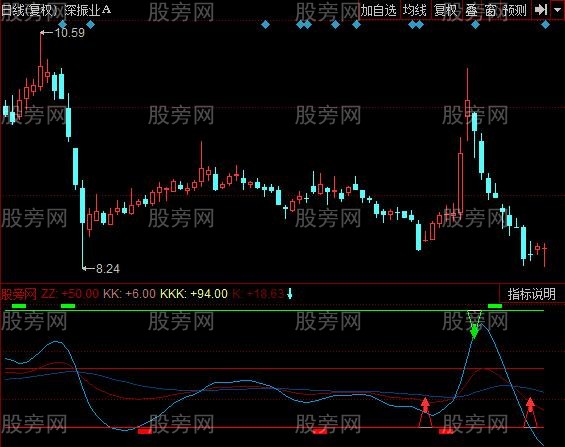Open the 指标说明 indicator description
Viewport: 565px width, 447px height.
(531, 294)
